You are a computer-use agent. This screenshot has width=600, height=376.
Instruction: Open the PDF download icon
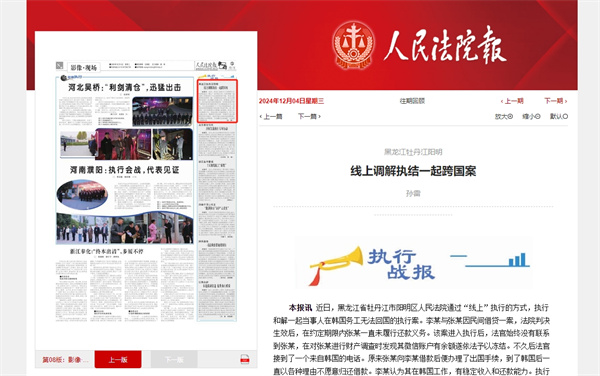point(245,359)
